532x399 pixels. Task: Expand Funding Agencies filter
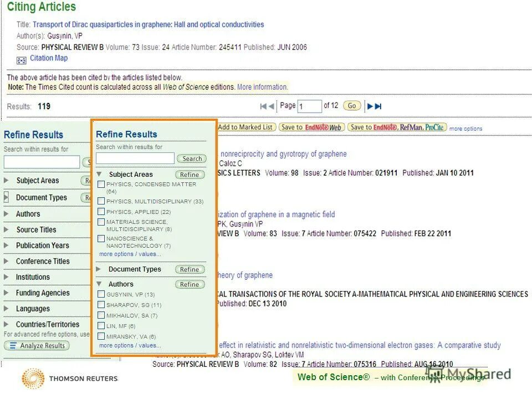click(x=6, y=293)
